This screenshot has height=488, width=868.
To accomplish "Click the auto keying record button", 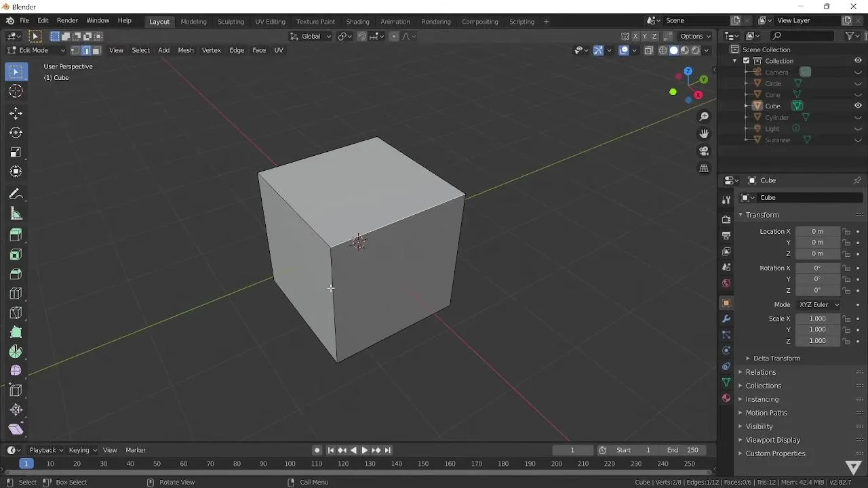I will click(317, 450).
